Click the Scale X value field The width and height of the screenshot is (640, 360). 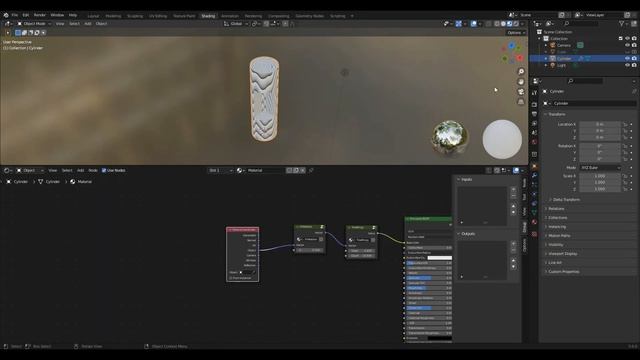(600, 176)
